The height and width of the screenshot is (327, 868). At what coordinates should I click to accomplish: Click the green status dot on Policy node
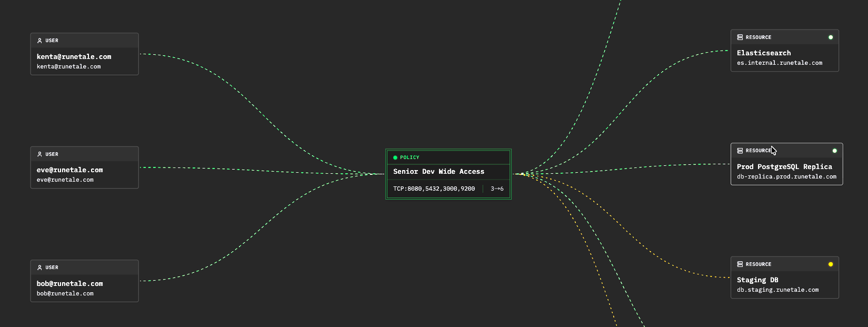coord(395,157)
